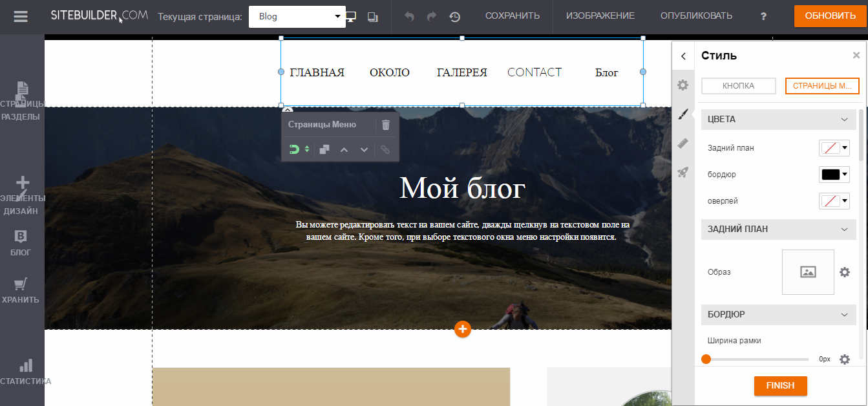
Task: Click the Стиль panel scrollbar
Action: 862,136
